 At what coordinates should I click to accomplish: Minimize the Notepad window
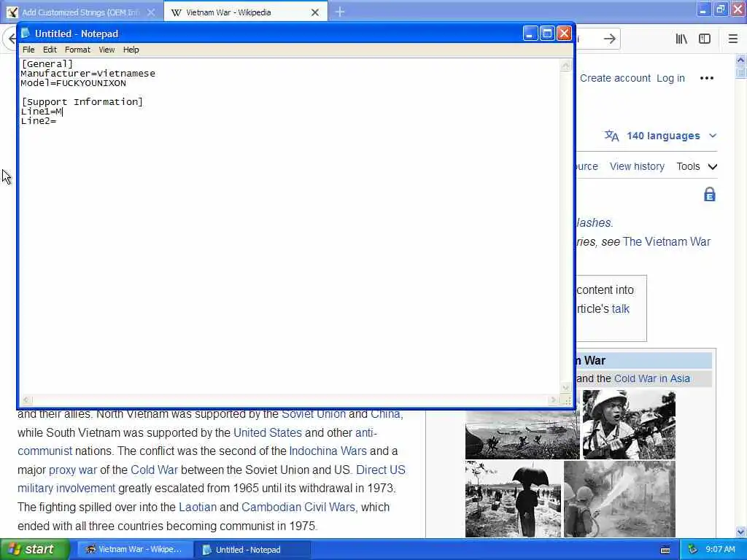530,34
